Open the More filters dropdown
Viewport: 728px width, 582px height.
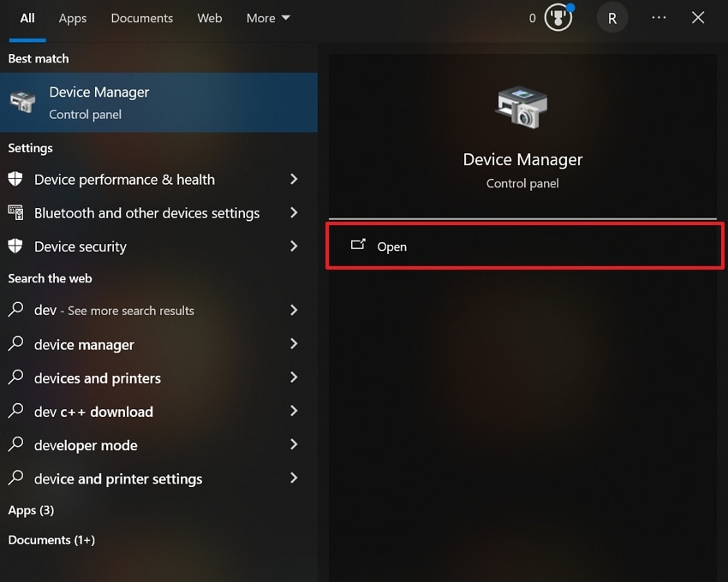pos(268,17)
